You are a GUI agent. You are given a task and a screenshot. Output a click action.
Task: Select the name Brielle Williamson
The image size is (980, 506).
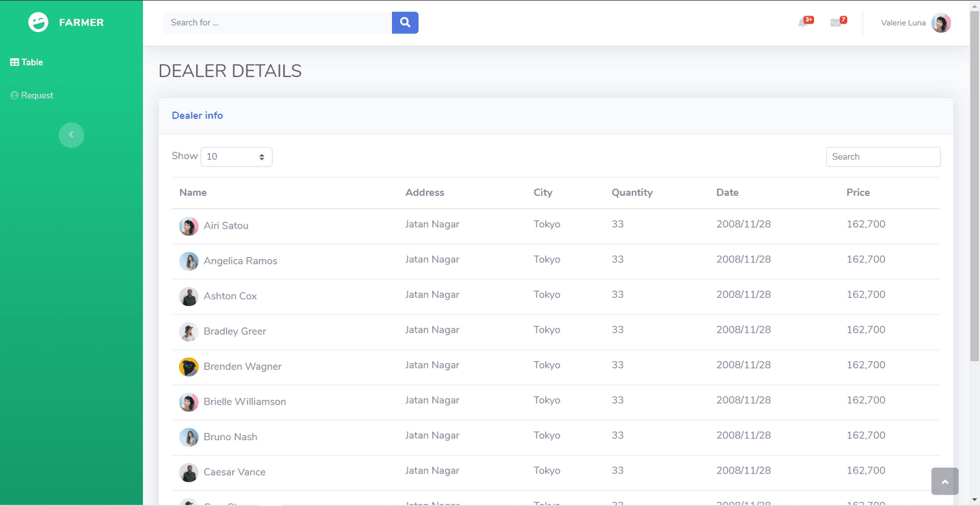tap(245, 402)
